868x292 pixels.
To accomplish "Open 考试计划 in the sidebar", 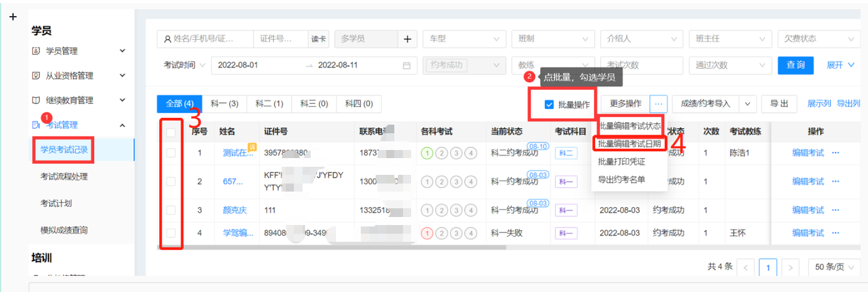I will click(x=56, y=203).
